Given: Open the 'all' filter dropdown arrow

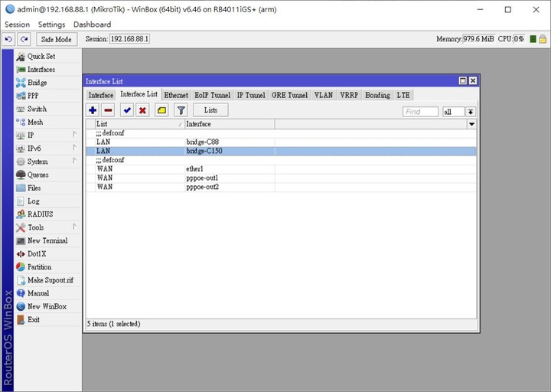Looking at the screenshot, I should (471, 112).
